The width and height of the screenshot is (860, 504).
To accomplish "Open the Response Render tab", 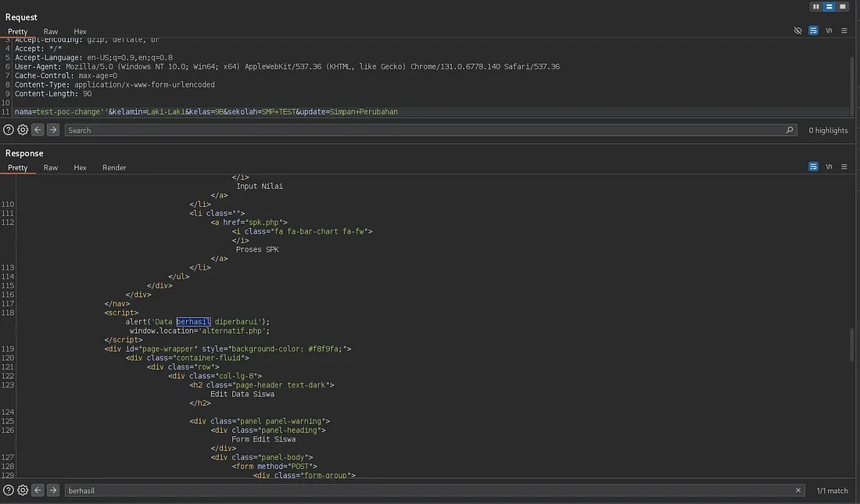I will pos(114,168).
